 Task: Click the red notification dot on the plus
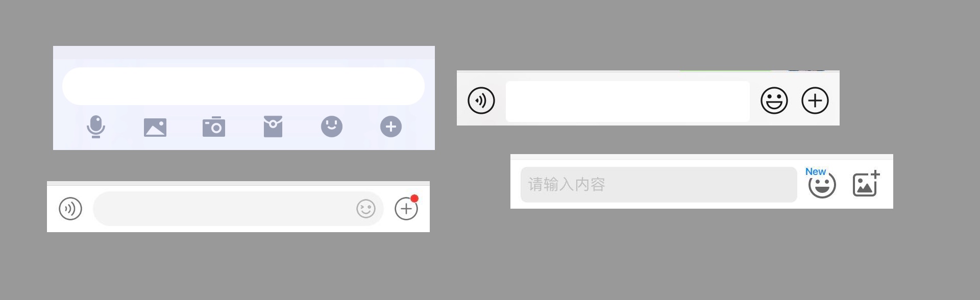pos(414,198)
